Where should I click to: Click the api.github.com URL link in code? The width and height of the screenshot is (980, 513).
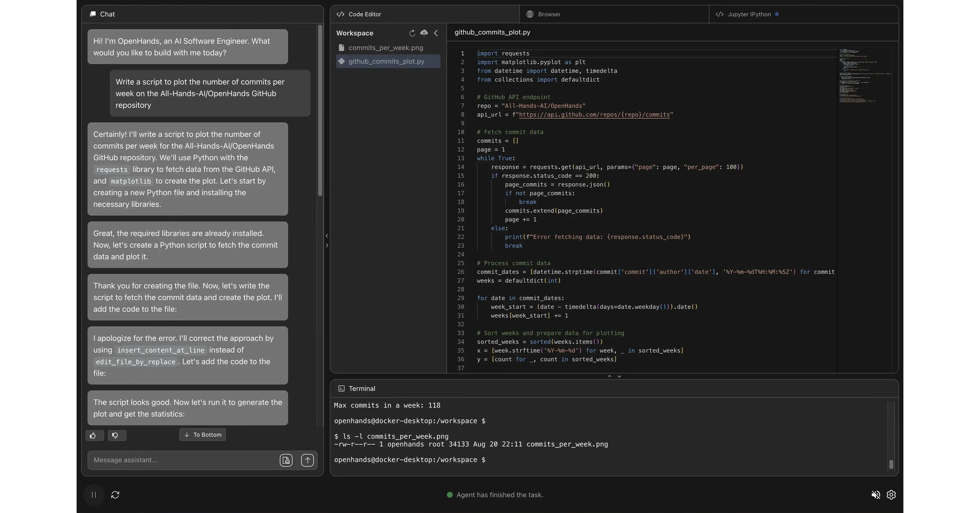[594, 114]
